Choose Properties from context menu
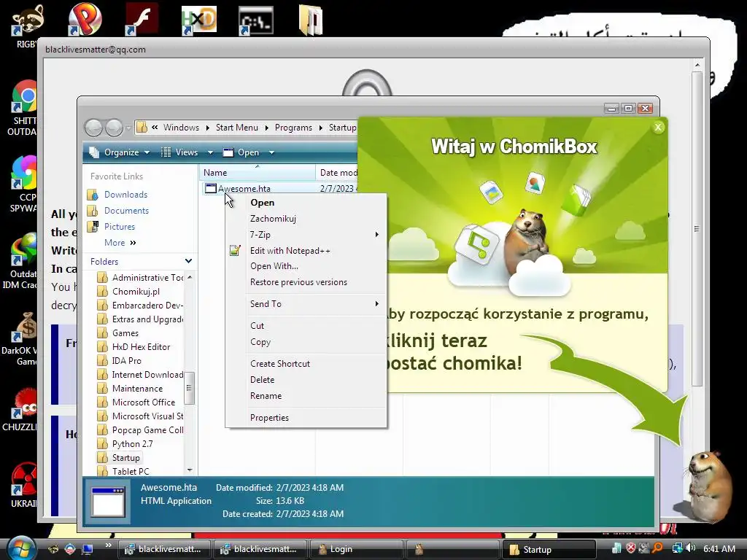Viewport: 747px width, 560px height. [306, 418]
